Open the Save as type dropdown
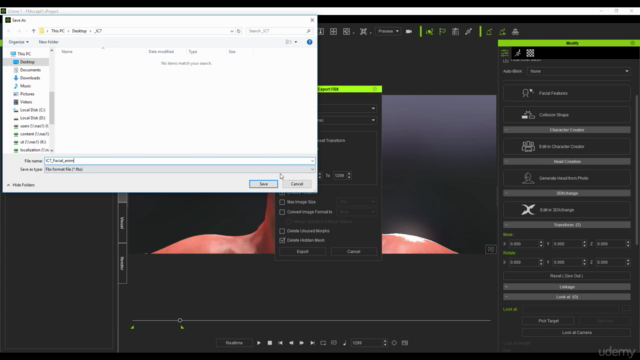 [x=180, y=169]
